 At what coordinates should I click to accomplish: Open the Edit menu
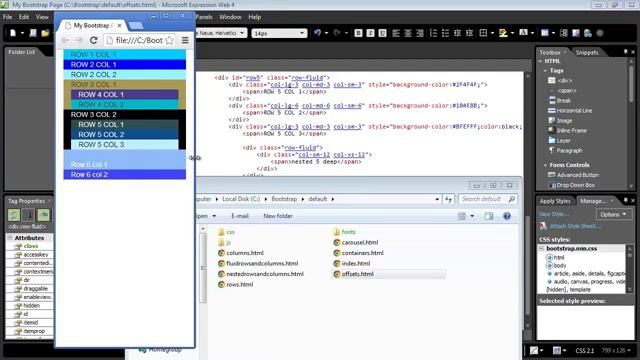[24, 17]
